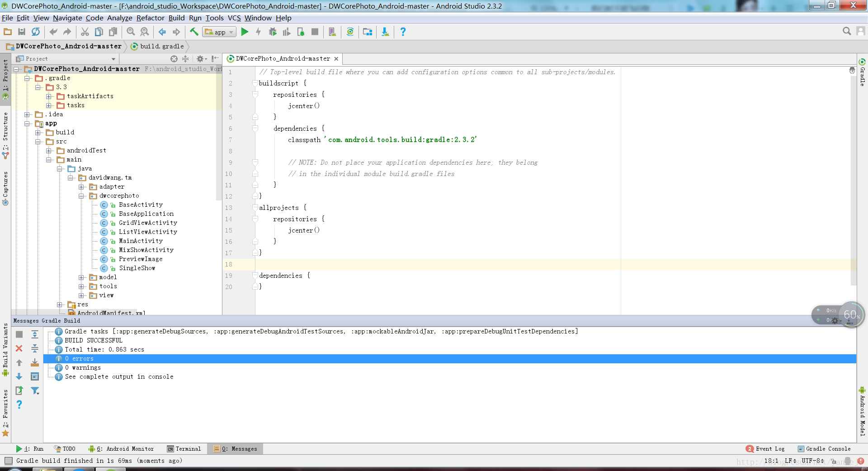Click the project tree vertical scrollbar
Viewport: 868px width, 471px height.
219,132
